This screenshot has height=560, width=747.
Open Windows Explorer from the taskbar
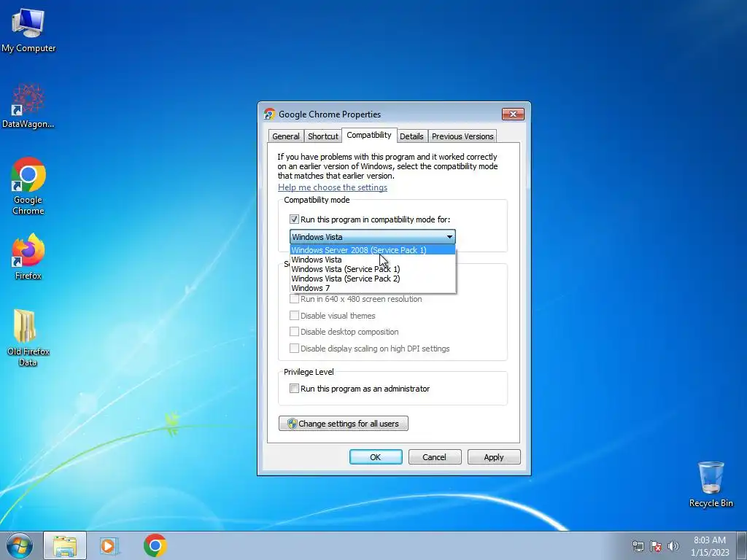[65, 545]
